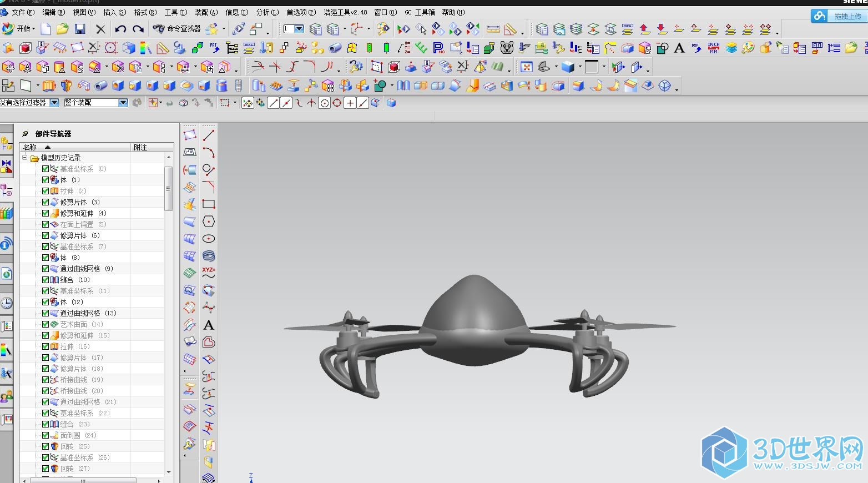The width and height of the screenshot is (868, 483).
Task: Uncheck the 回转 (25) checkbox
Action: 46,446
